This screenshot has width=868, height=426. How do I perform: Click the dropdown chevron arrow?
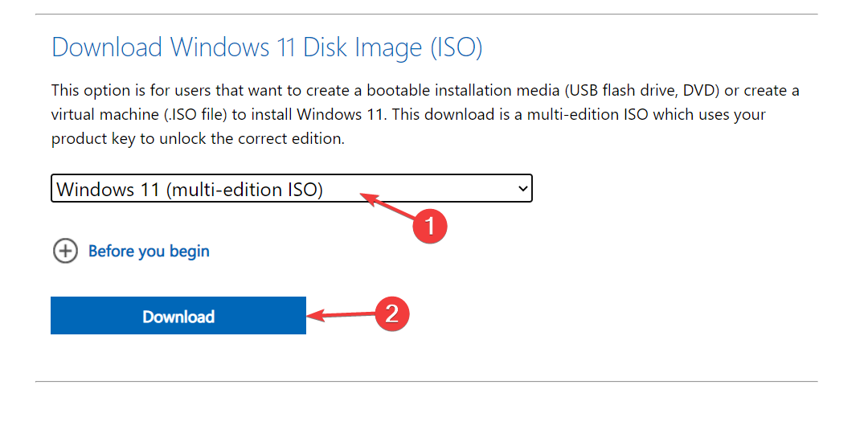click(523, 190)
